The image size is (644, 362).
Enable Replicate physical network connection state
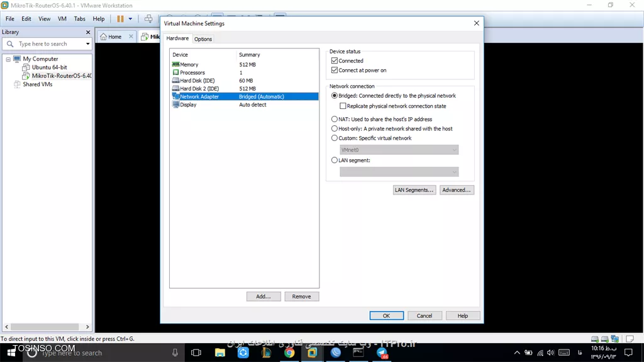click(x=343, y=106)
